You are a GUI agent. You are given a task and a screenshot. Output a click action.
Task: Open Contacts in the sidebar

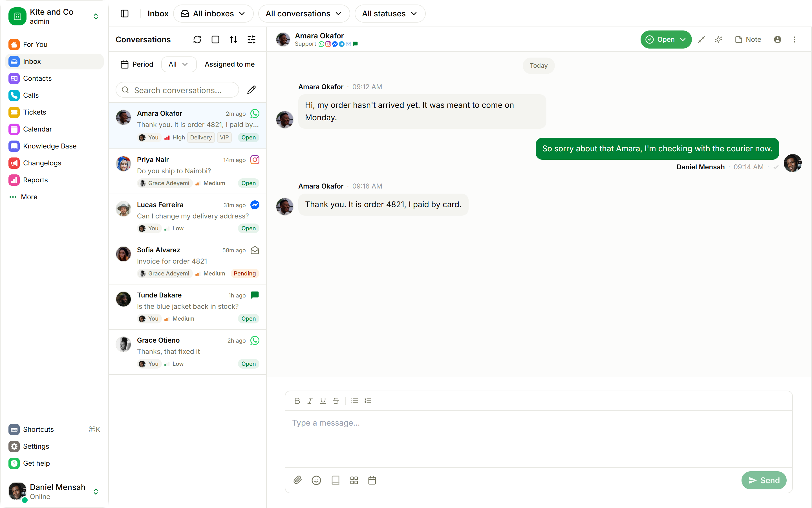(55, 78)
